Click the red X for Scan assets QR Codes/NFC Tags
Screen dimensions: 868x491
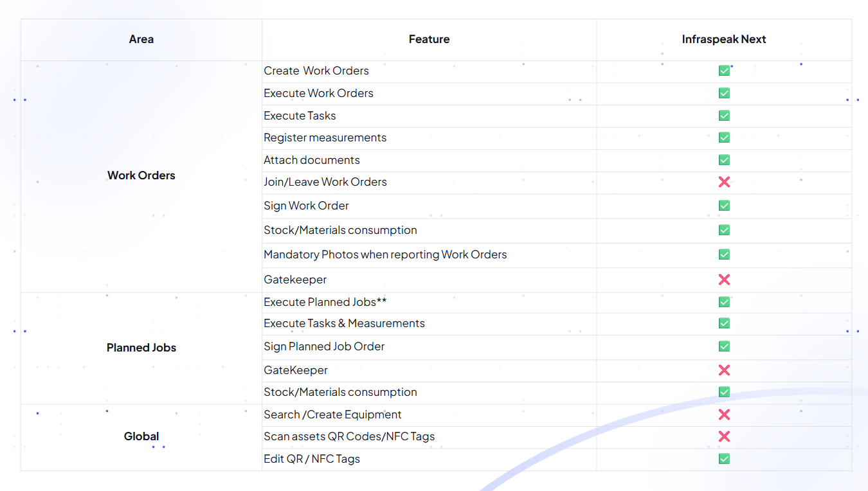(x=724, y=436)
